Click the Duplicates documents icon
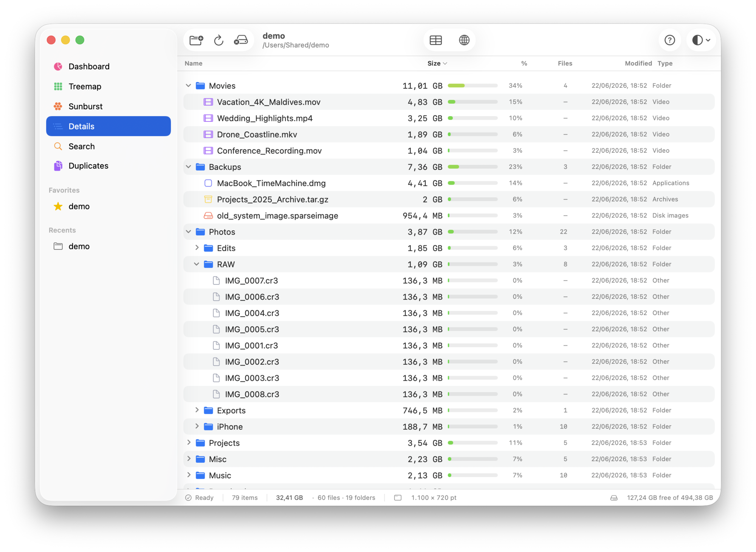Screen dimensions: 756x552 (58, 166)
